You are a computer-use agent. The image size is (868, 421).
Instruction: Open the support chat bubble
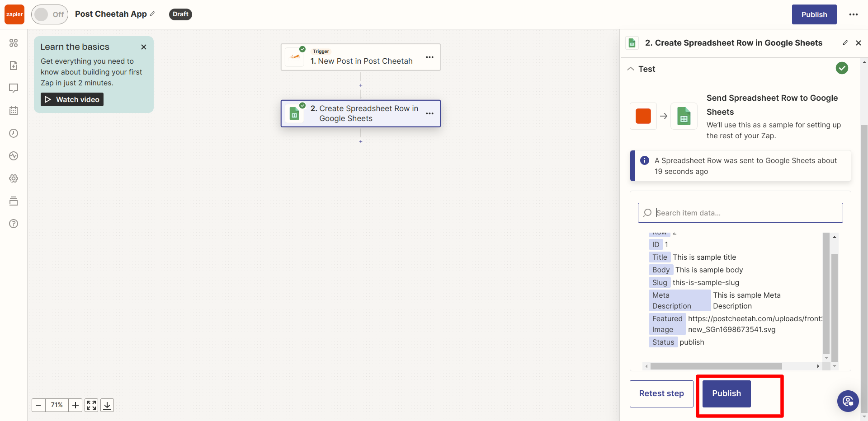click(848, 401)
